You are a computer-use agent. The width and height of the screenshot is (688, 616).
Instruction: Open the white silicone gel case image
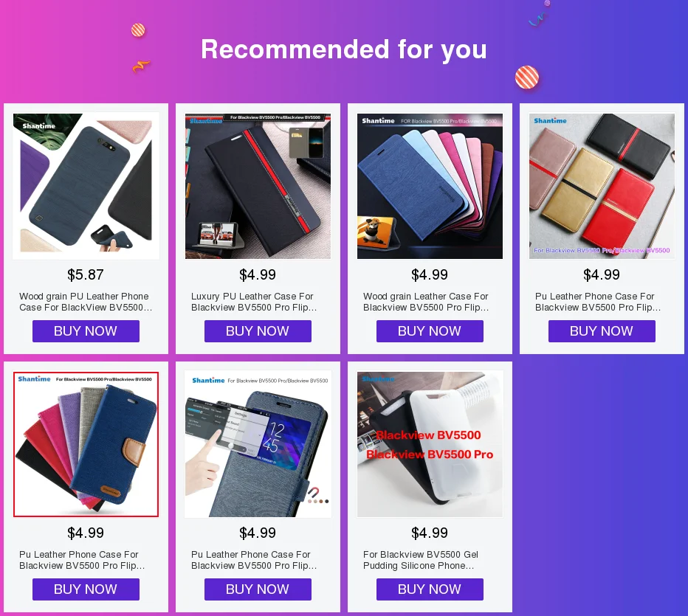430,444
